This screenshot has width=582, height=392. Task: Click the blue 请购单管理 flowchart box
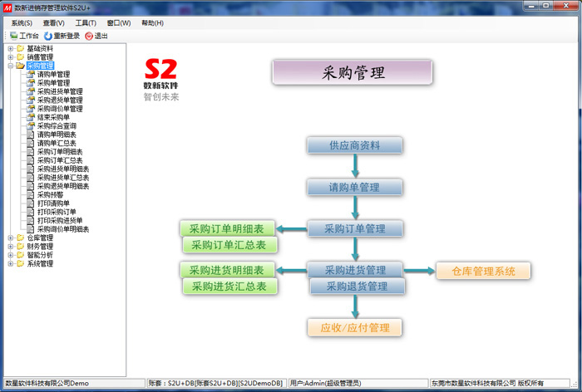pyautogui.click(x=355, y=188)
